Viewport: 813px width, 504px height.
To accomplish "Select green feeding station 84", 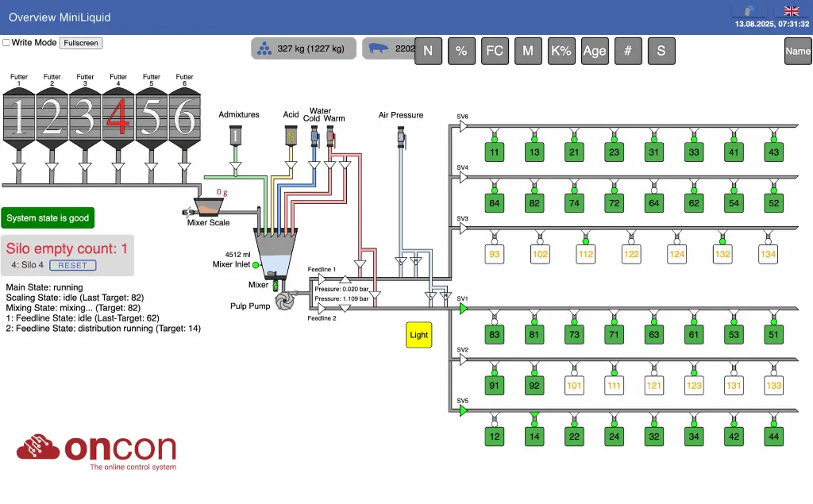I will [495, 203].
